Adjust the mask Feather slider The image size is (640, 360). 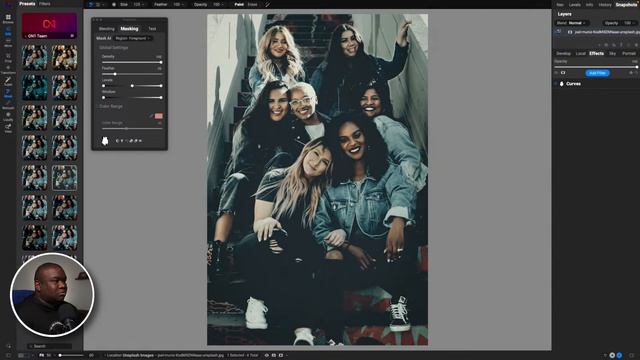132,74
